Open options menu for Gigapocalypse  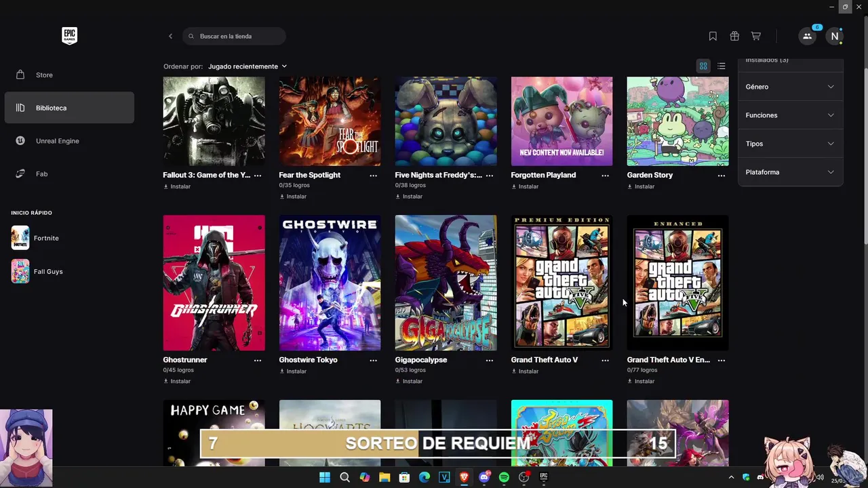[490, 361]
